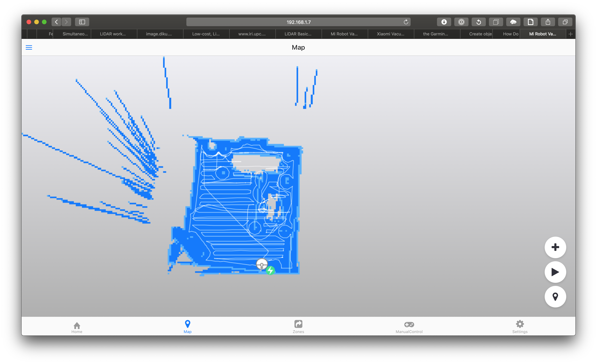This screenshot has width=597, height=364.
Task: Go to the Home tab
Action: pos(77,327)
